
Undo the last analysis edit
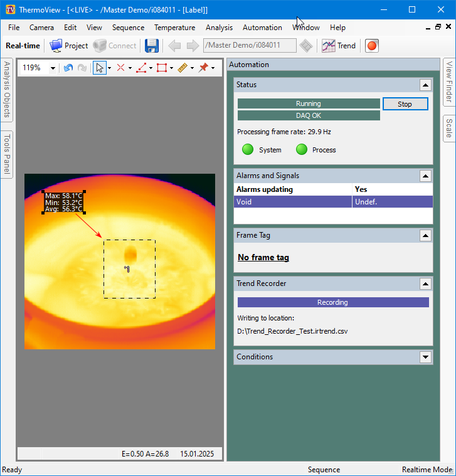[x=68, y=68]
